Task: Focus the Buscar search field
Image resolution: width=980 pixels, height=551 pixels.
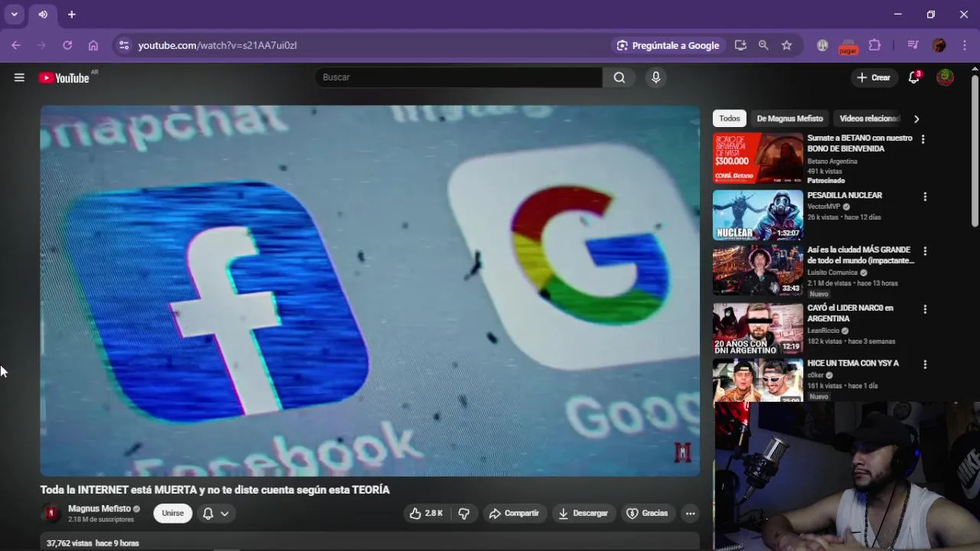Action: 459,77
